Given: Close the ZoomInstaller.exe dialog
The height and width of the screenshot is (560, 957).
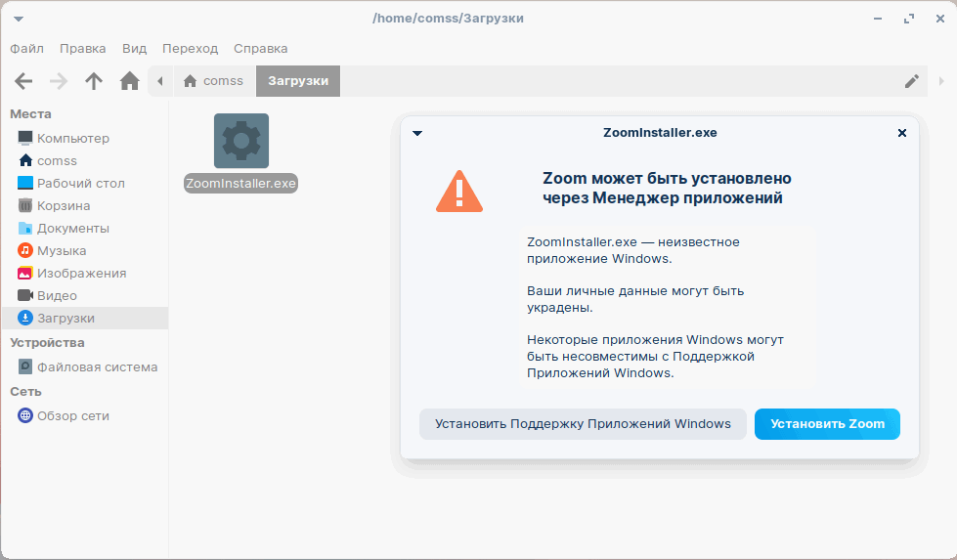Looking at the screenshot, I should pos(902,133).
